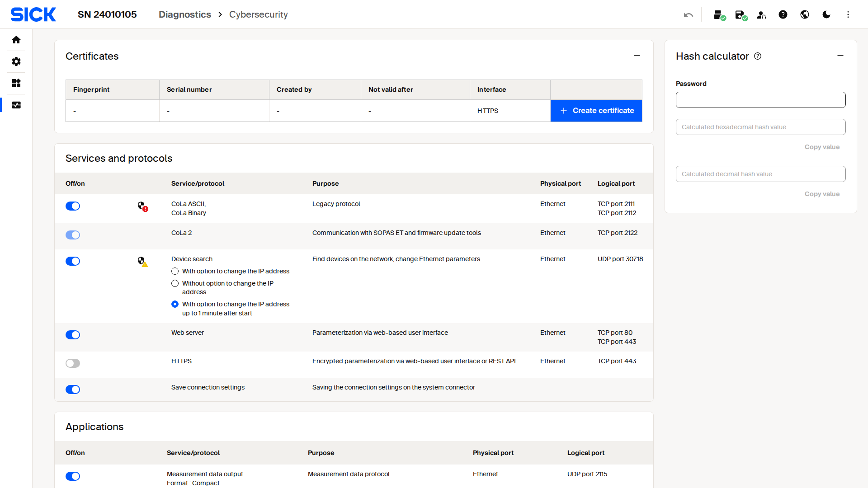Click Copy value under hexadecimal hash
This screenshot has height=488, width=868.
pyautogui.click(x=822, y=147)
